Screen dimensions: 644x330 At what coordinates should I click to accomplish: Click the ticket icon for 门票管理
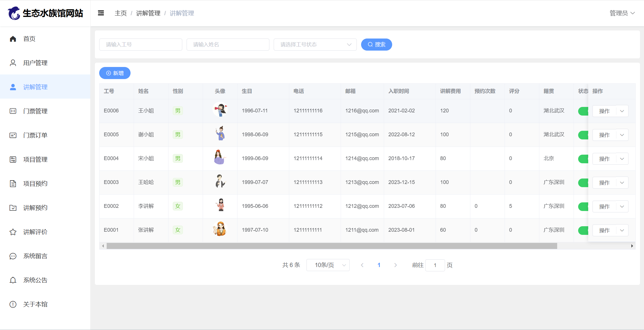[13, 111]
